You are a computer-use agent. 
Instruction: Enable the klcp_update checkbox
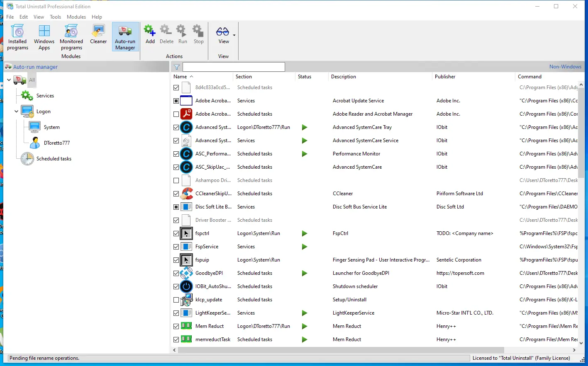coord(176,300)
